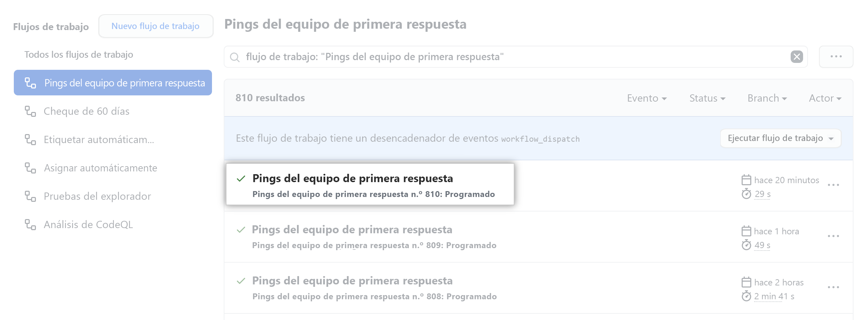868x320 pixels.
Task: Open the Branch filter dropdown
Action: coord(767,98)
